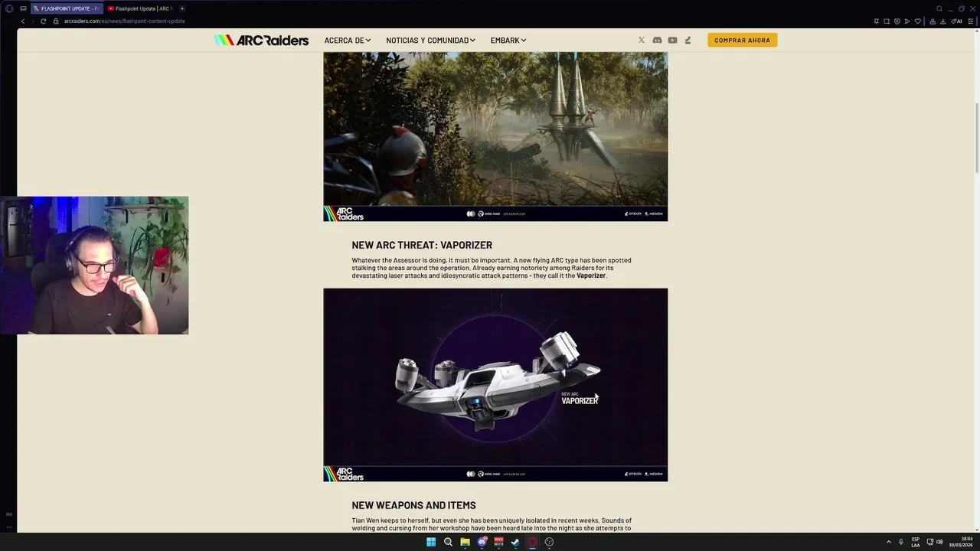The image size is (980, 551).
Task: Open OBS Studio from the taskbar
Action: click(x=549, y=542)
